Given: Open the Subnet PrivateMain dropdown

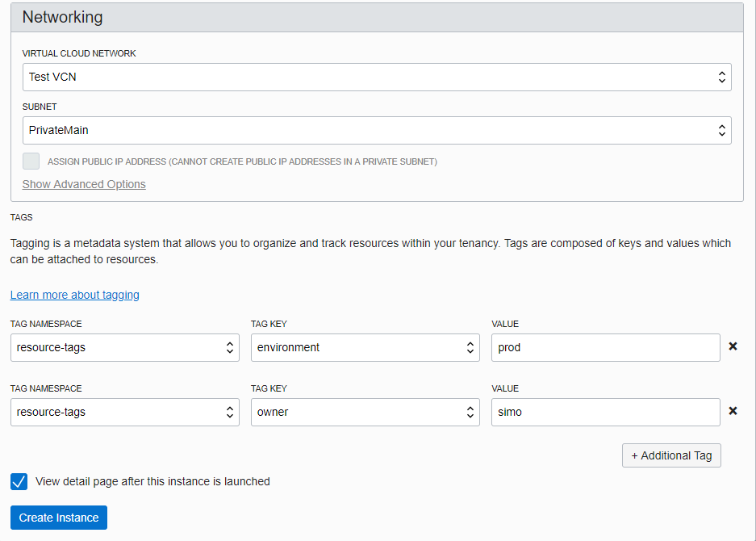Looking at the screenshot, I should (377, 130).
